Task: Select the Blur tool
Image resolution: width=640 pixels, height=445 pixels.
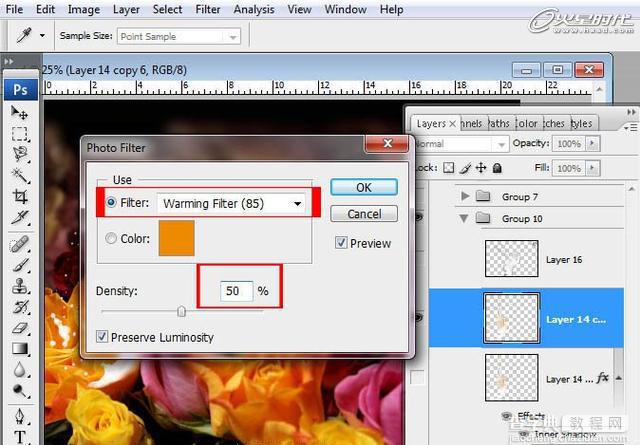Action: coord(19,370)
